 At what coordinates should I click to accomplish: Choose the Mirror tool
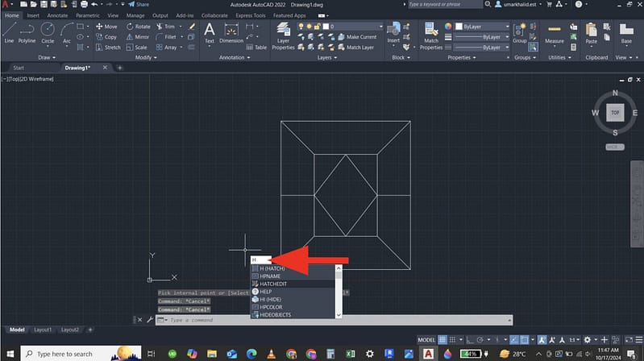[x=137, y=37]
